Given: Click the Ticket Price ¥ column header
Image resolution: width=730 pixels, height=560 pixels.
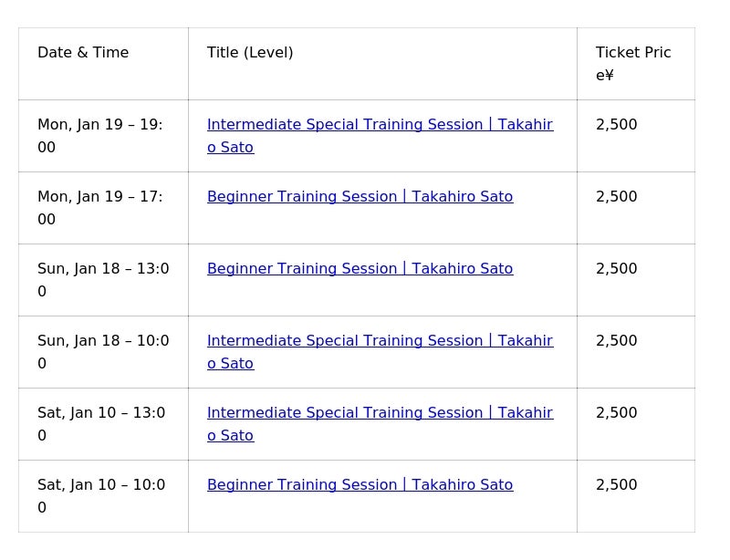Looking at the screenshot, I should click(632, 64).
